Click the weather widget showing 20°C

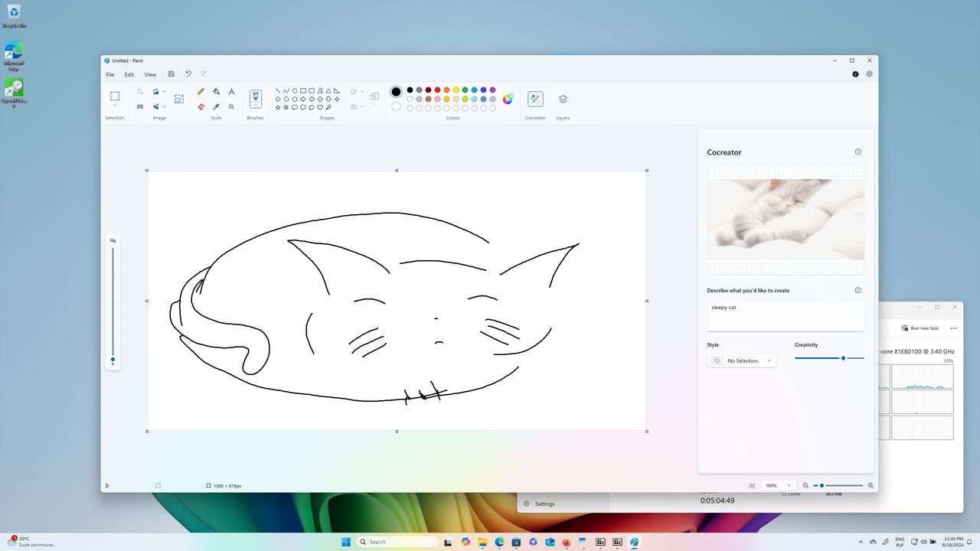point(31,542)
